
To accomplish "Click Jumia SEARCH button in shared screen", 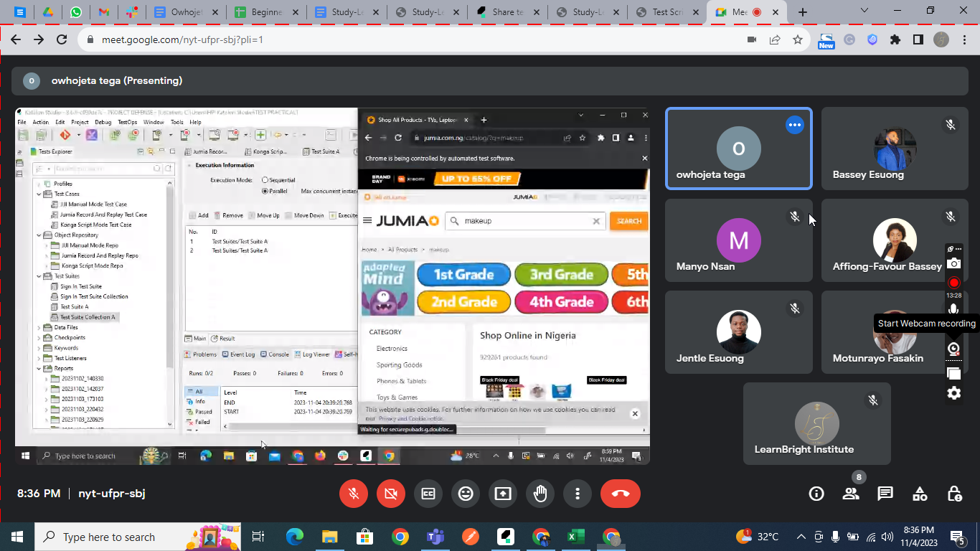I will click(x=629, y=221).
